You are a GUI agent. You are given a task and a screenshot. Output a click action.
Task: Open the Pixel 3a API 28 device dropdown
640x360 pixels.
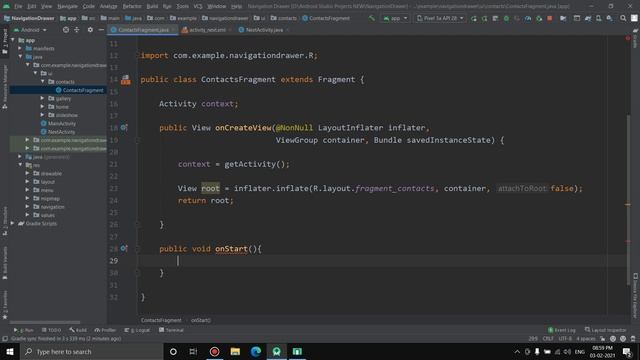pyautogui.click(x=440, y=18)
